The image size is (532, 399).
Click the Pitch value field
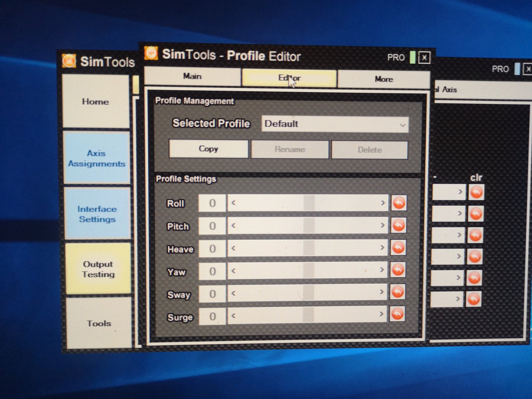212,226
